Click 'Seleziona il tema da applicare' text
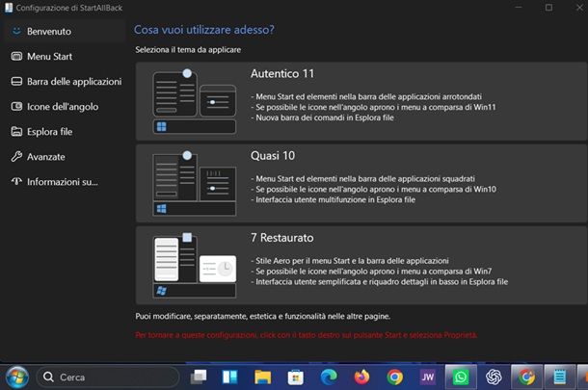The image size is (588, 390). 188,49
